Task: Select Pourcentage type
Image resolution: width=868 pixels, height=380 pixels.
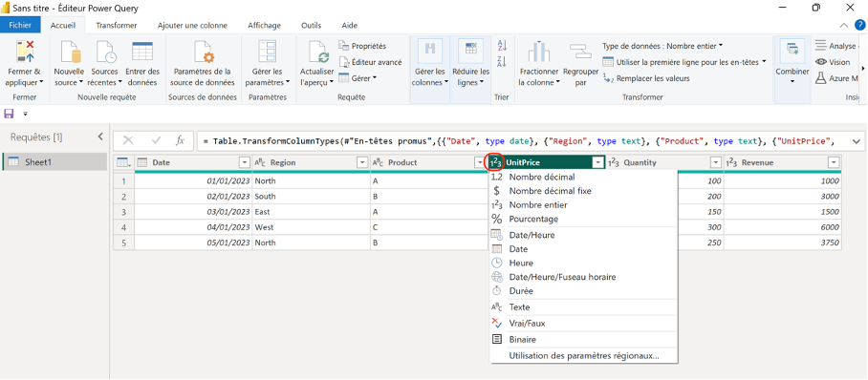Action: click(x=583, y=219)
